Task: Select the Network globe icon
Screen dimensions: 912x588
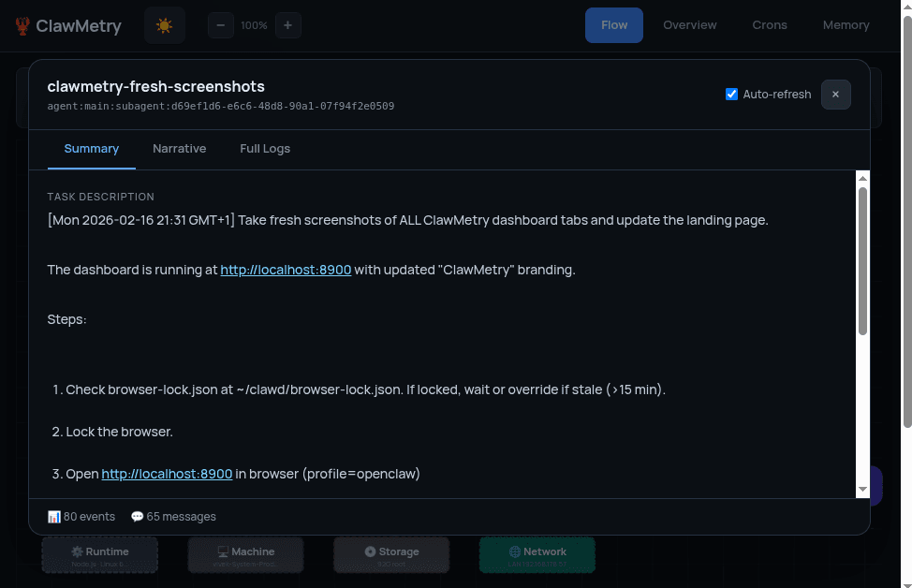Action: click(x=515, y=551)
